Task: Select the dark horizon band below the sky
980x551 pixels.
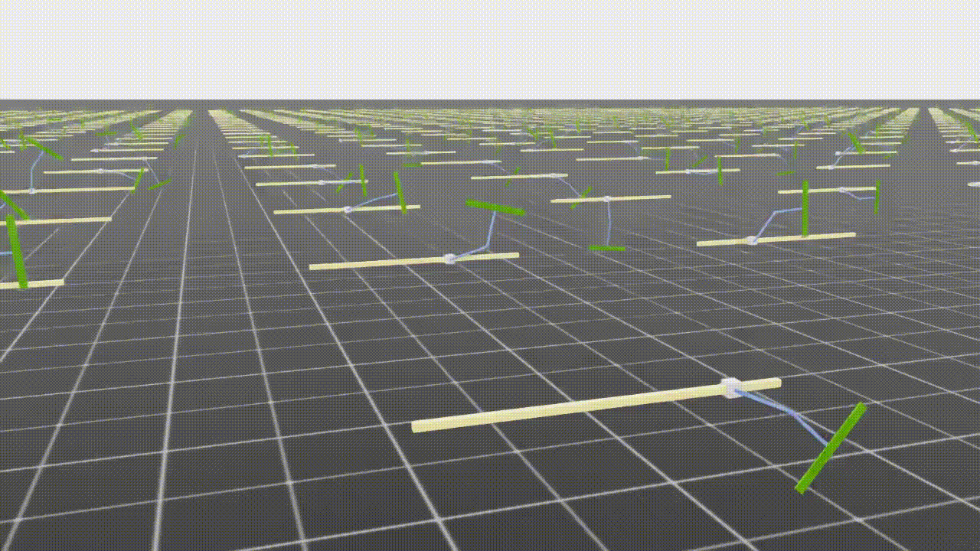Action: pyautogui.click(x=490, y=105)
